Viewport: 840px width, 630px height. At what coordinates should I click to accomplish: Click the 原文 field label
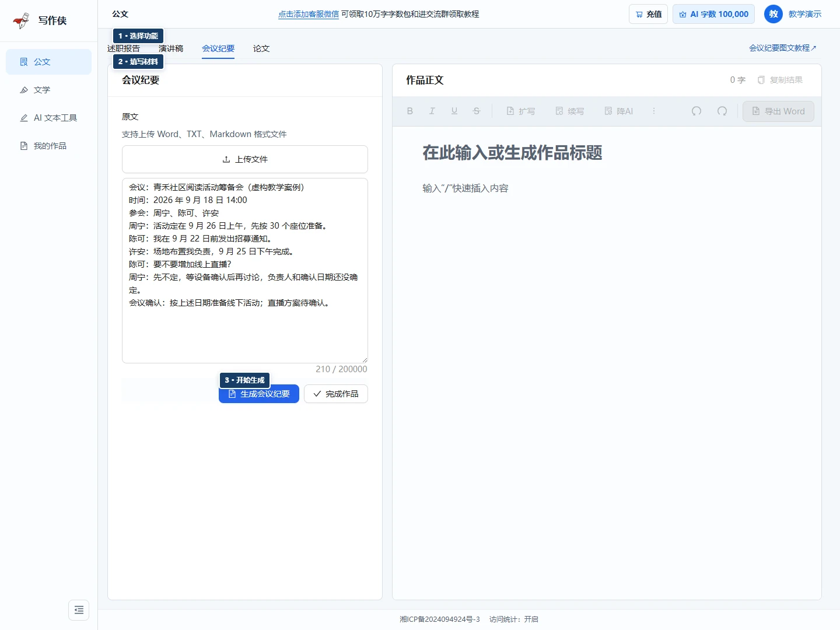tap(130, 117)
